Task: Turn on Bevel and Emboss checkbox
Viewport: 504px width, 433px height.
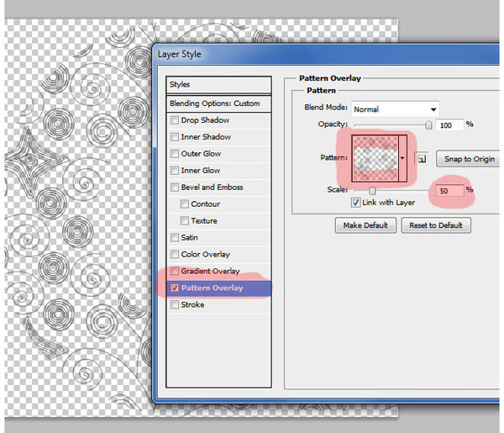Action: click(175, 187)
